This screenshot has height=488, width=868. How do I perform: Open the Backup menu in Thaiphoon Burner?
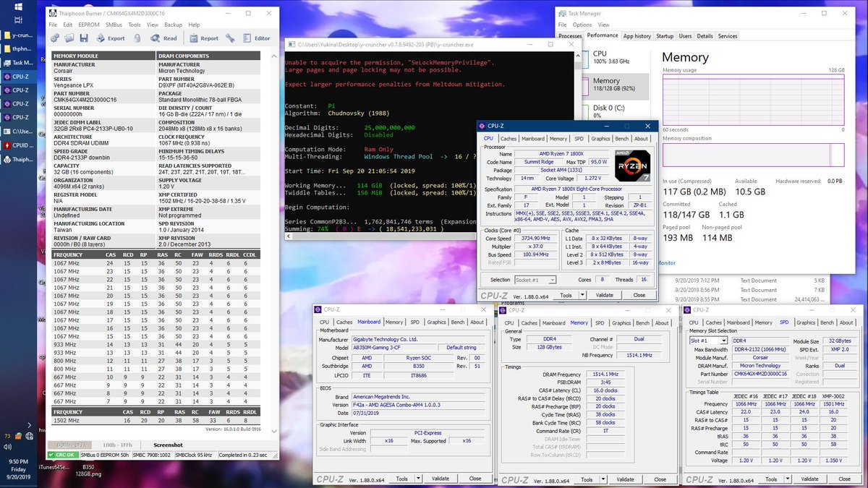coord(173,25)
